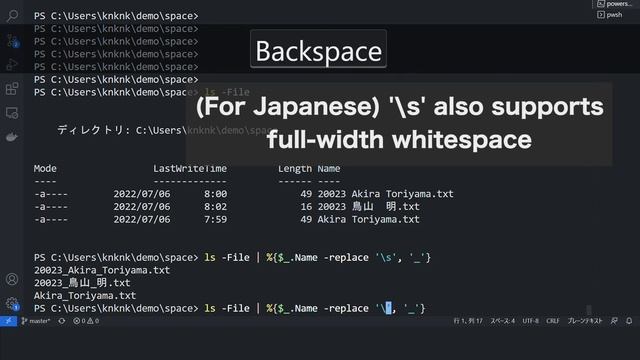Open the Docker view
The image size is (640, 360).
(12, 137)
